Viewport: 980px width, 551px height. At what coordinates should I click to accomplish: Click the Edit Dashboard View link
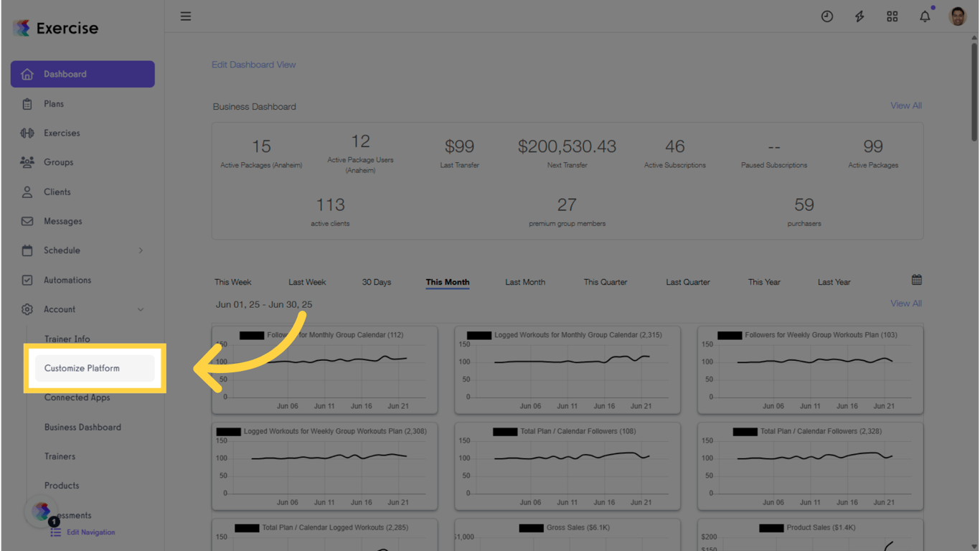(x=253, y=64)
